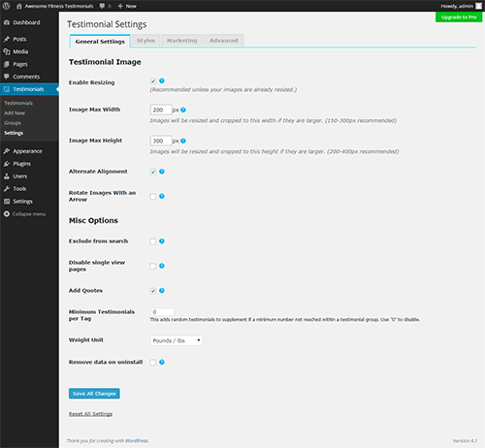Toggle the Alternate Alignment checkbox
Image resolution: width=485 pixels, height=448 pixels.
tap(153, 172)
